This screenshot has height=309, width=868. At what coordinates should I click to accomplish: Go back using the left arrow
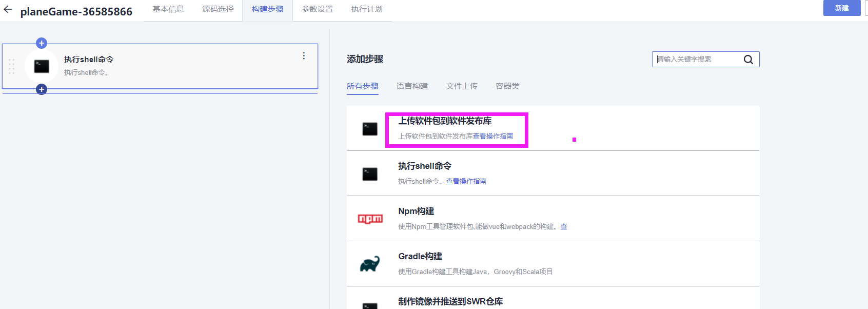click(x=8, y=9)
